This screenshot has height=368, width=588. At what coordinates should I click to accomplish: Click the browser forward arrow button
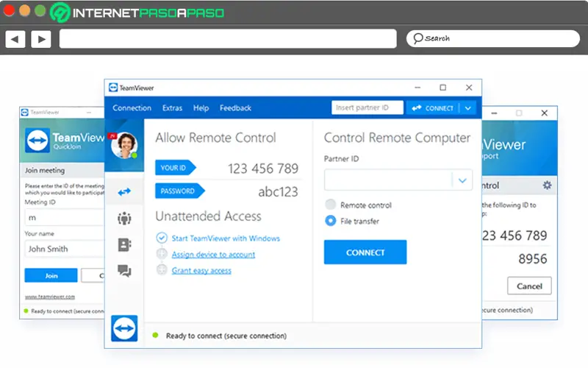(x=41, y=39)
